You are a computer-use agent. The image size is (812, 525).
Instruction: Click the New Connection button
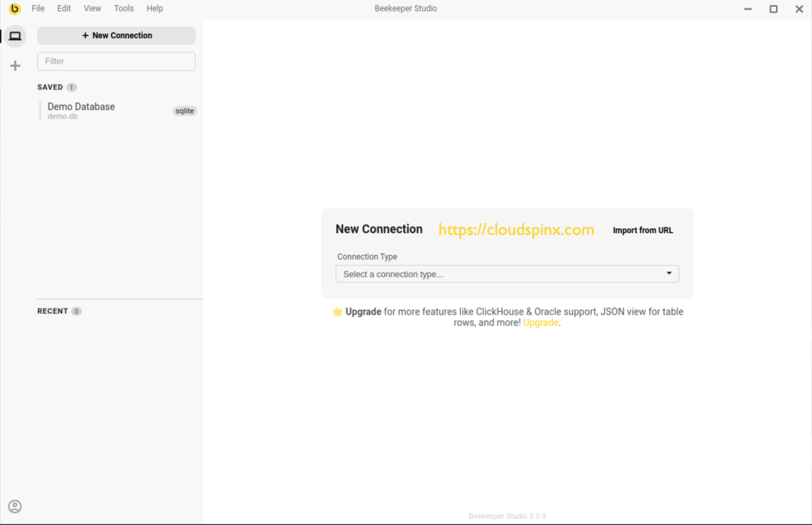(x=116, y=35)
